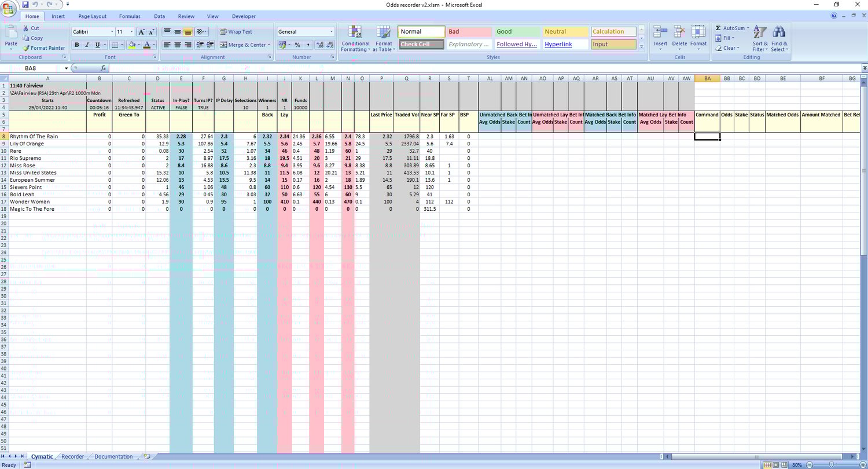Apply the Neutral cell style swatch
Screen dimensions: 868x469
tap(565, 32)
